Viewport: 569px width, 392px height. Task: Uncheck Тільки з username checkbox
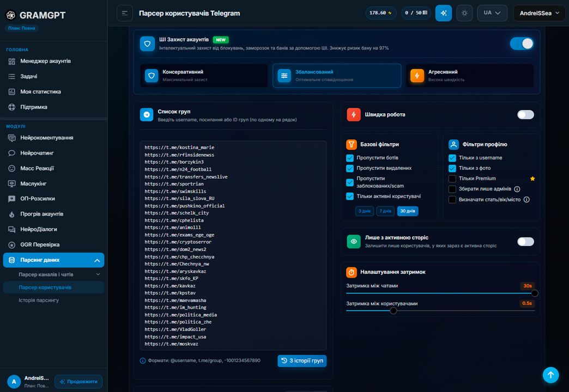[452, 158]
